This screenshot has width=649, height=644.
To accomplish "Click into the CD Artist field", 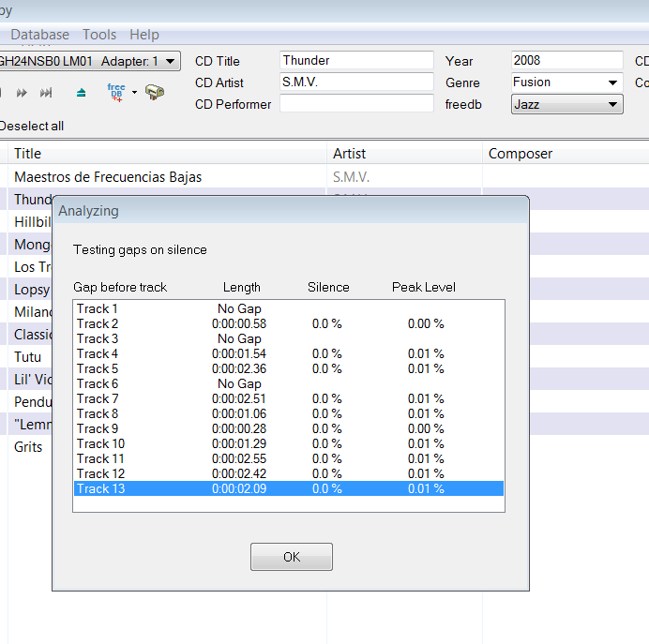I will pos(356,82).
